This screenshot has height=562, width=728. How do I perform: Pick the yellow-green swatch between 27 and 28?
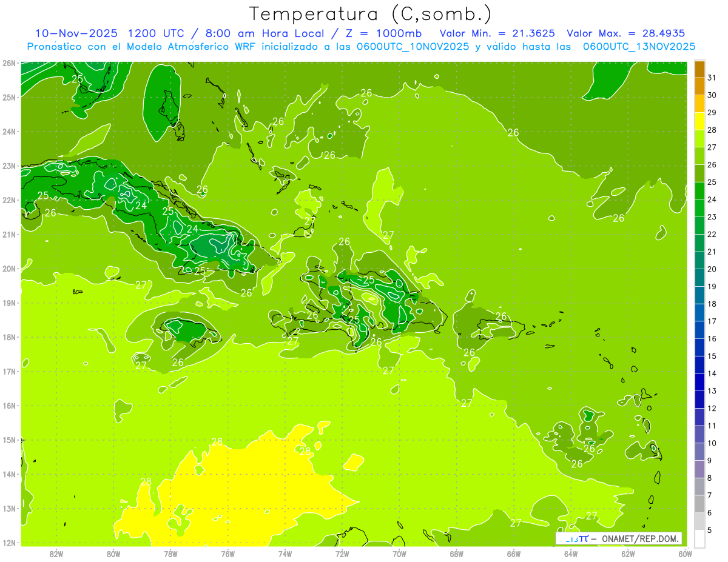point(699,139)
